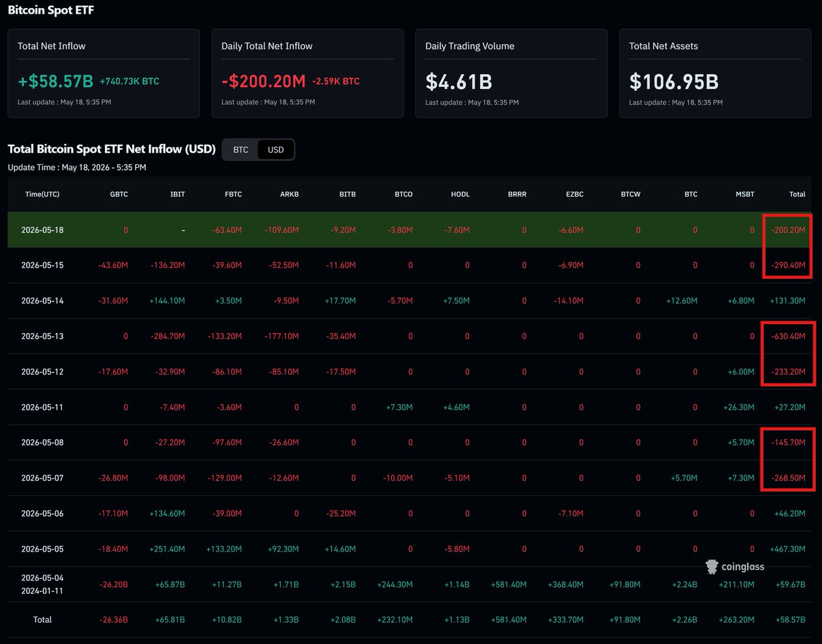Switch net inflow units to BTC

(x=240, y=149)
